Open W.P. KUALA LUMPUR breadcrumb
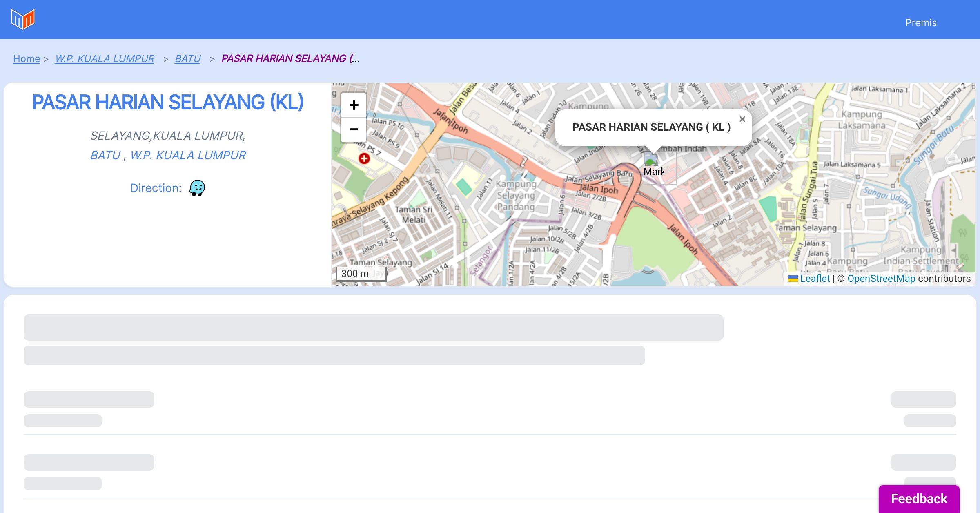980x513 pixels. (105, 59)
